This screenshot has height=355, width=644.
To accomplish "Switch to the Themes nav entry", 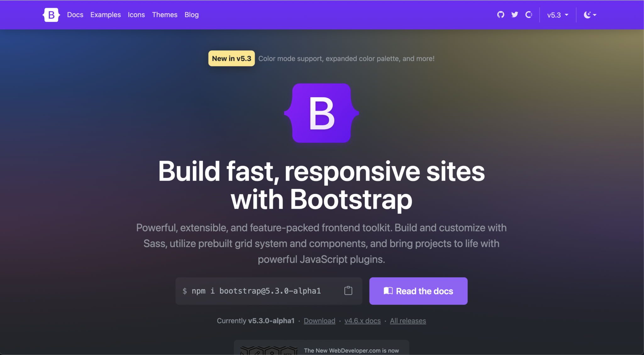I will click(164, 14).
